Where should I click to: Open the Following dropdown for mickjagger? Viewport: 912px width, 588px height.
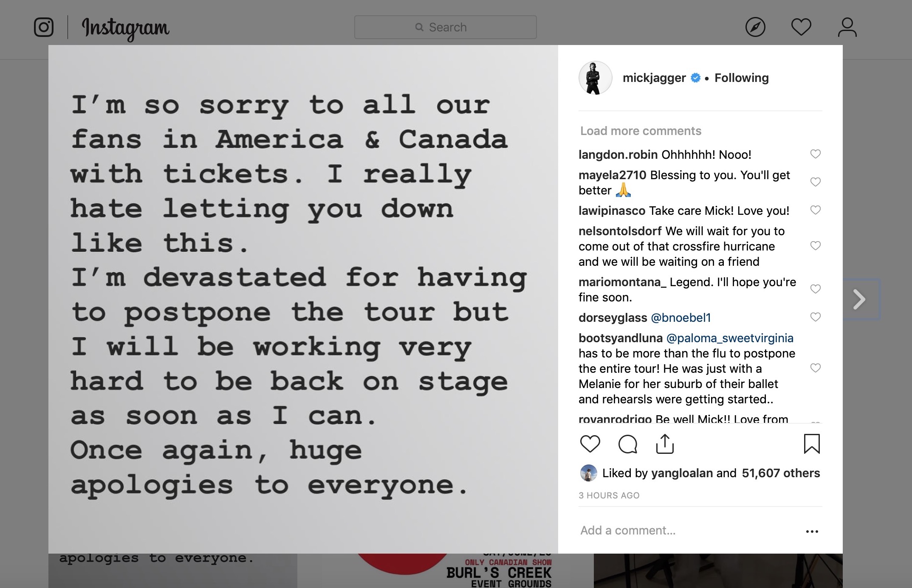tap(741, 78)
